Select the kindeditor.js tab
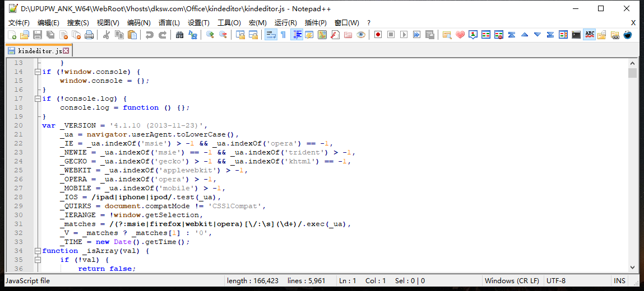 point(39,51)
